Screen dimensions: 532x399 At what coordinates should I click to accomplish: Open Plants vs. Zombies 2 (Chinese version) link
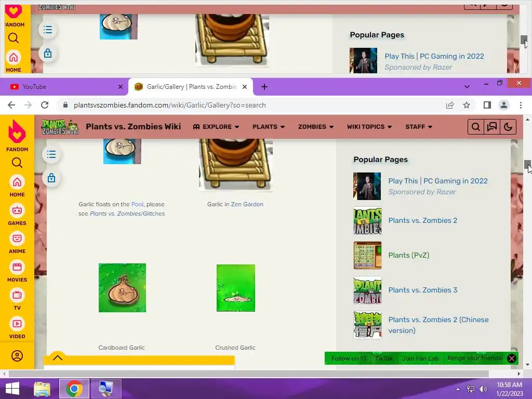point(438,325)
